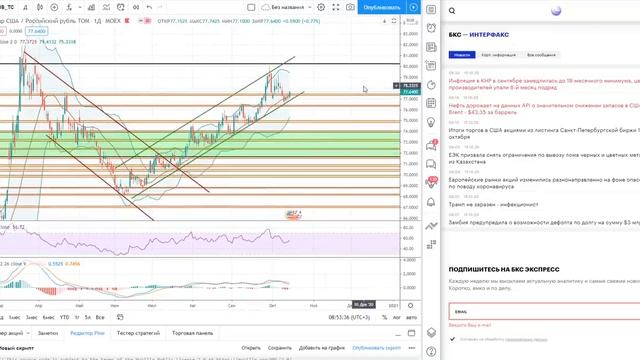Screen dimensions: 640x360
Task: Select the Новости tab in BCS panel
Action: pos(462,55)
